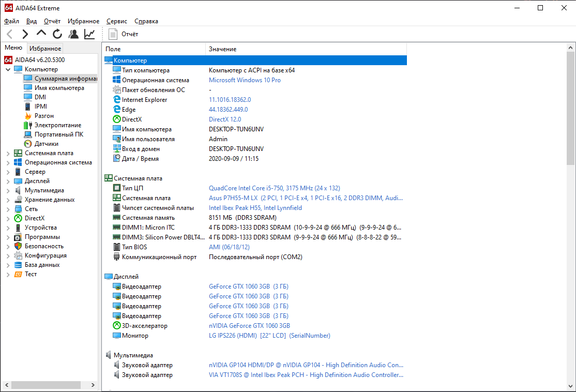Open the LG IPS226 monitor link
The height and width of the screenshot is (392, 576).
point(269,336)
